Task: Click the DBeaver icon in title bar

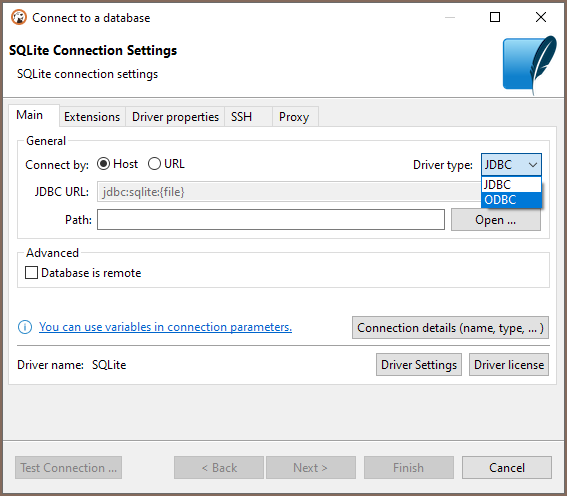Action: click(x=19, y=17)
